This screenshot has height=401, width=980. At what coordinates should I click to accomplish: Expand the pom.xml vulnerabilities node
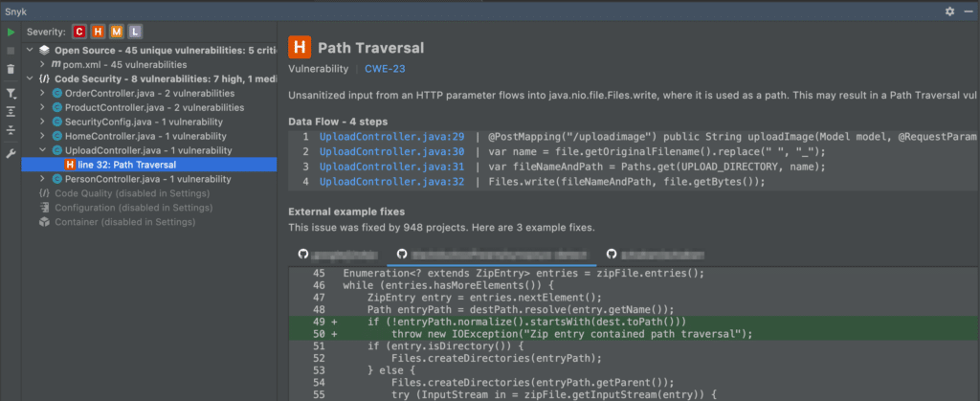point(42,64)
